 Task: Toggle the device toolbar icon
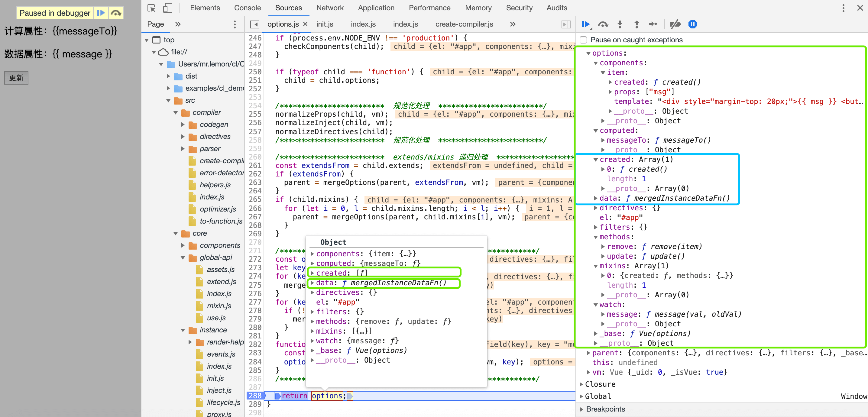[167, 8]
